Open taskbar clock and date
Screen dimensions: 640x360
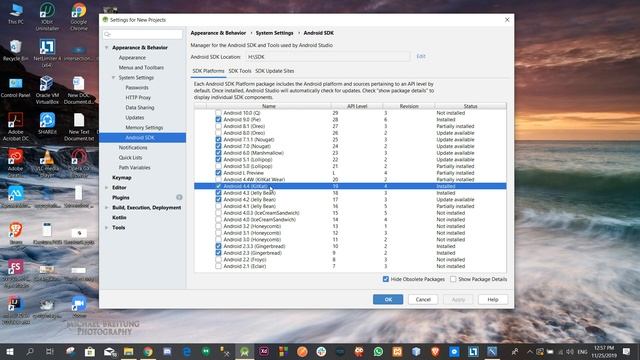[604, 351]
